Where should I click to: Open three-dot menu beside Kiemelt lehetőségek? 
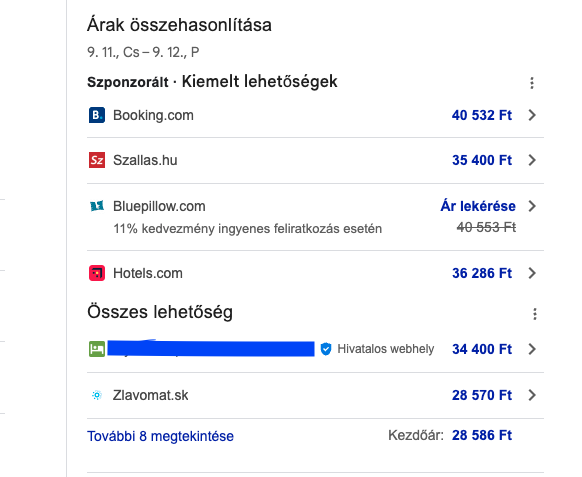coord(532,83)
